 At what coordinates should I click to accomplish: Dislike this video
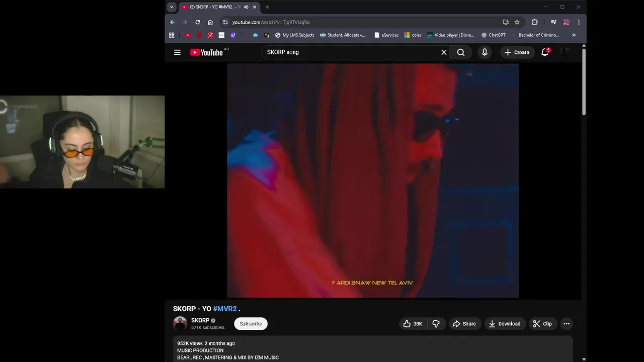coord(436,324)
